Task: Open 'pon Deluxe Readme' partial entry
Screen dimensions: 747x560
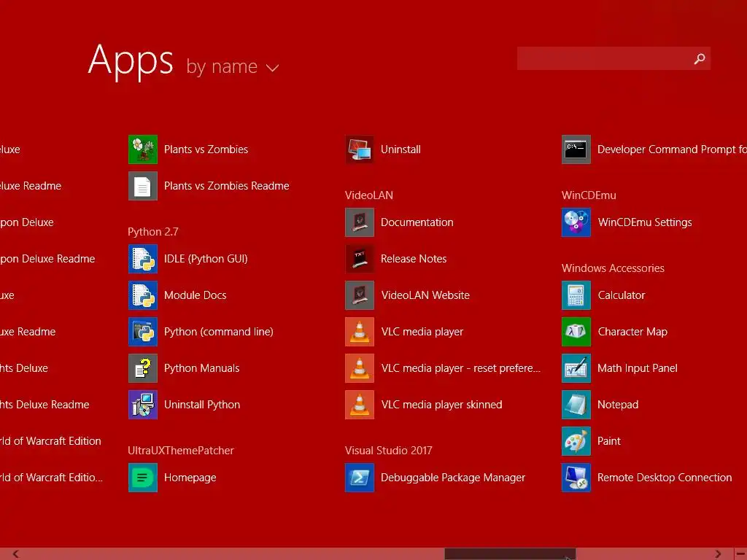Action: pyautogui.click(x=47, y=259)
